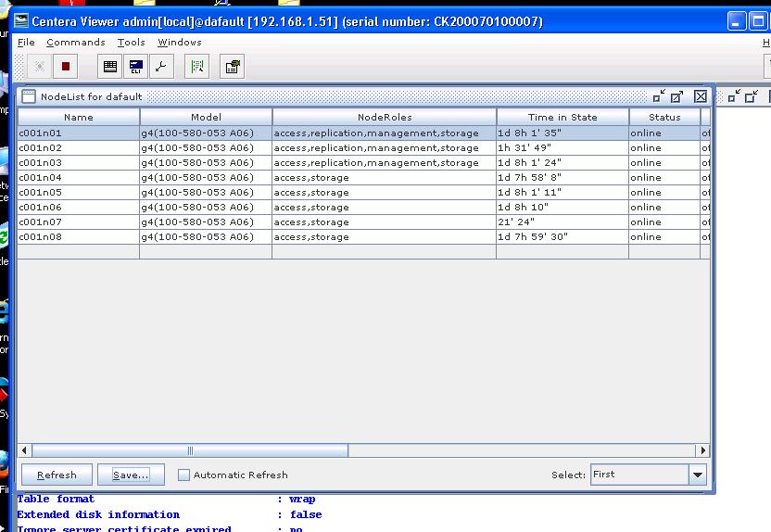Minimize the Centera Viewer window
This screenshot has height=532, width=771.
[736, 21]
